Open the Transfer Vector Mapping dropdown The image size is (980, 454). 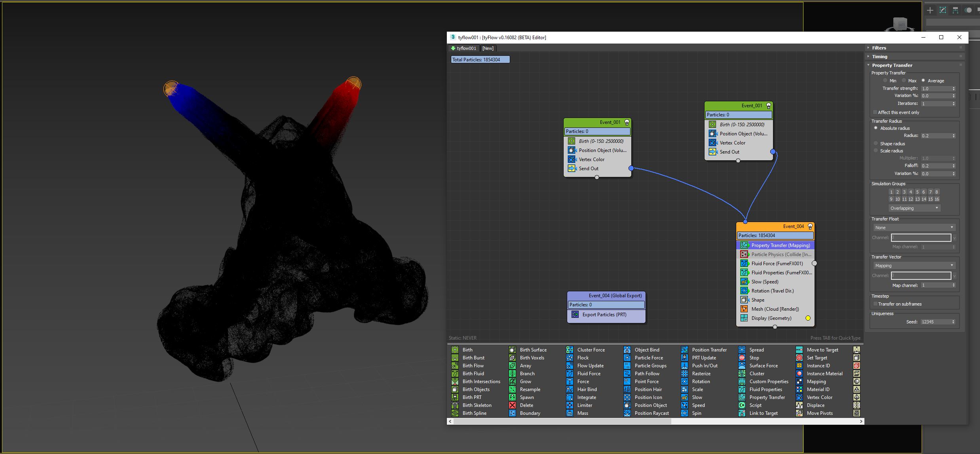coord(914,265)
